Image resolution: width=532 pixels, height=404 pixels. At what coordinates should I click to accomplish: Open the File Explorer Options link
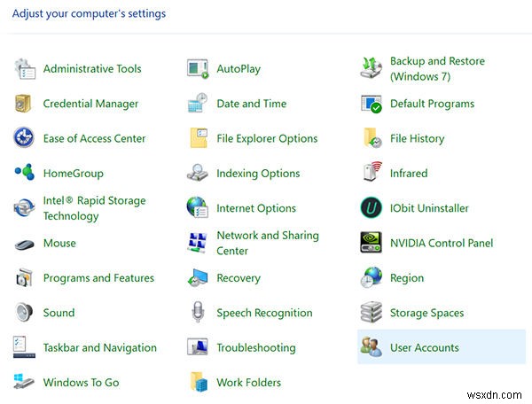coord(268,138)
